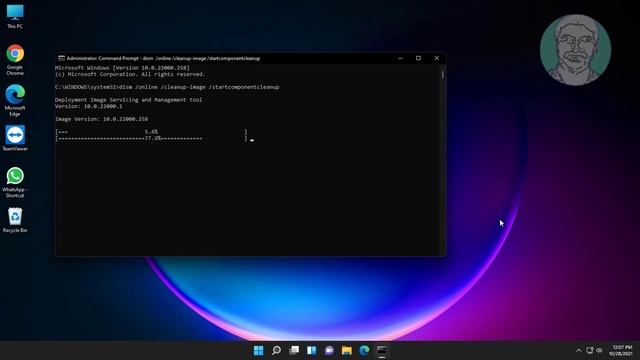Viewport: 640px width, 360px height.
Task: Open File Explorer from taskbar
Action: point(347,351)
